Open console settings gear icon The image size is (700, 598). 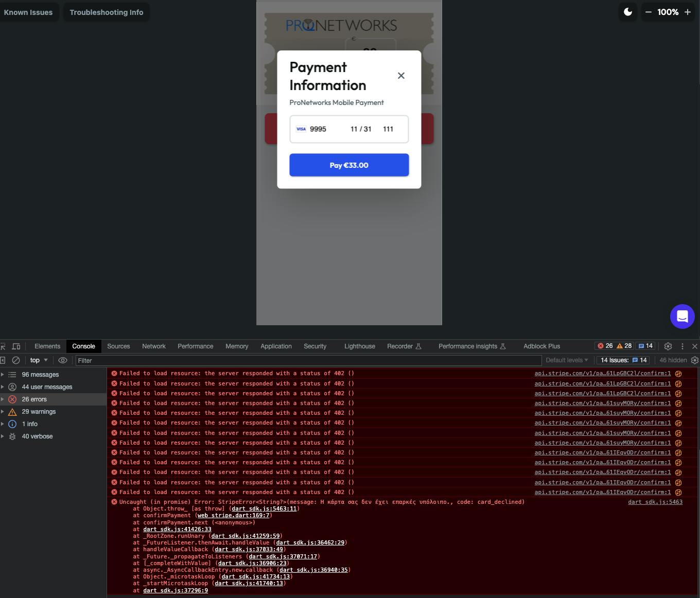695,360
